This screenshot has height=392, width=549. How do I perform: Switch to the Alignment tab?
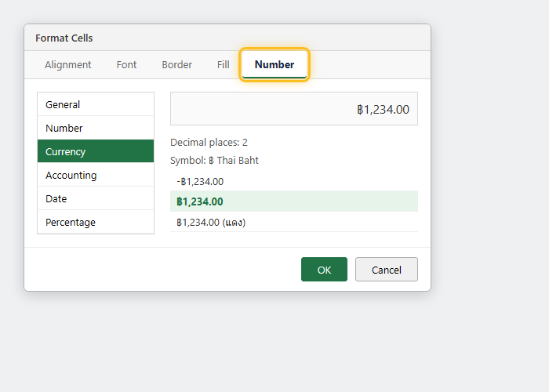coord(68,65)
